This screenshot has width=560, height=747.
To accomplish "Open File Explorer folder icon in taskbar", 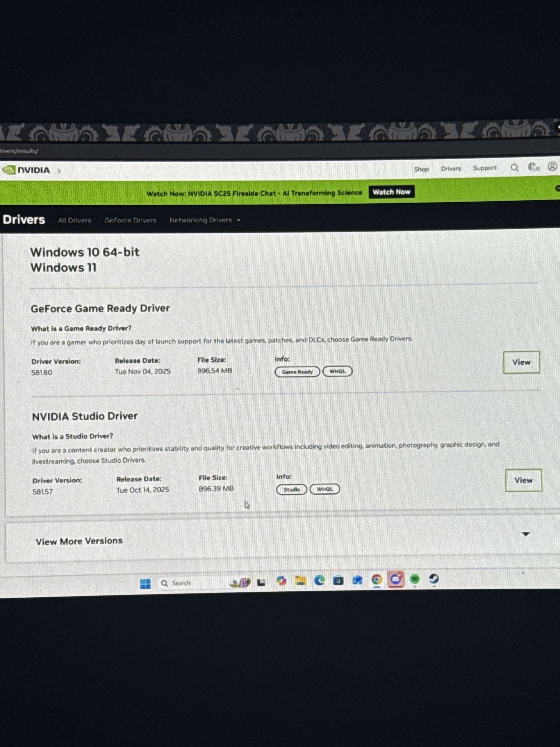I will (300, 580).
